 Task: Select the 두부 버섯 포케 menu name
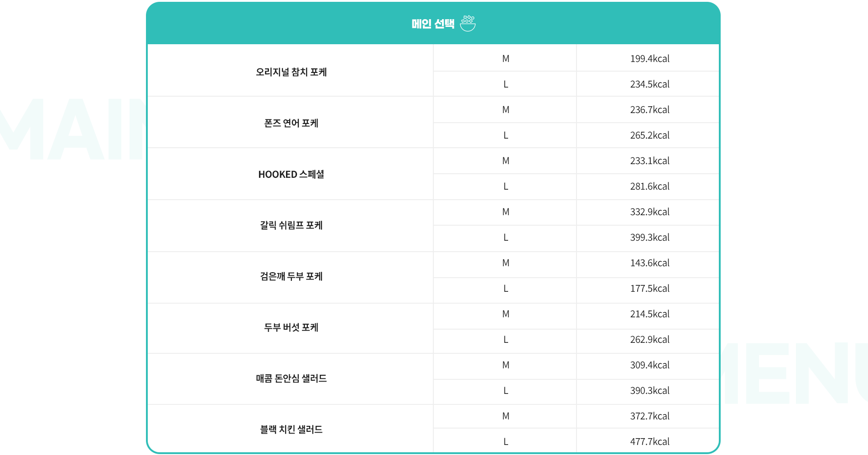[291, 327]
